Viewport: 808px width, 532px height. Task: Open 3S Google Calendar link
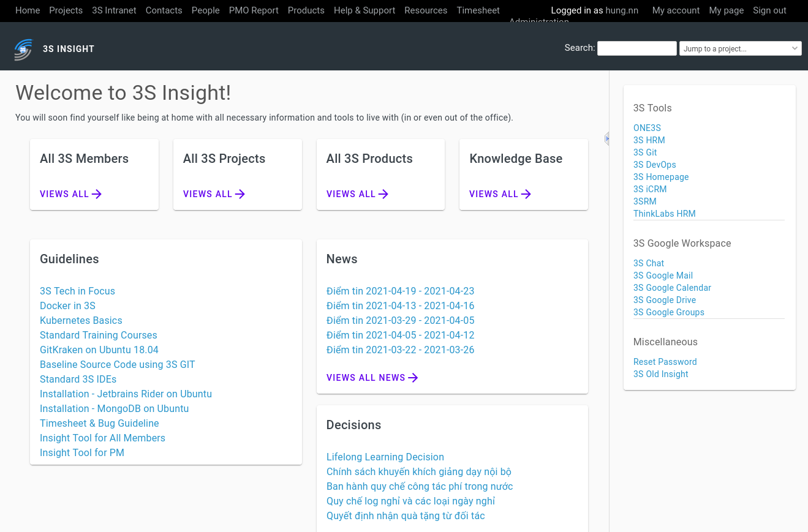point(672,288)
